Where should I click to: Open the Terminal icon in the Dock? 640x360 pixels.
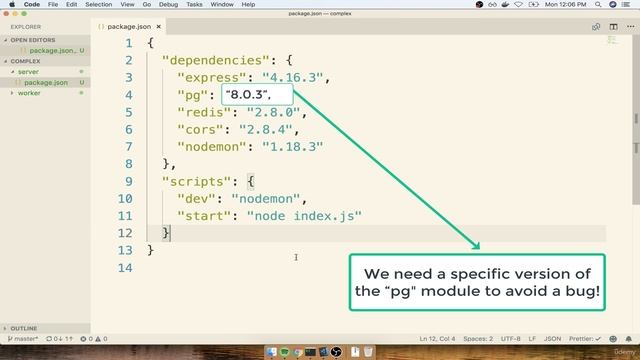coord(310,351)
